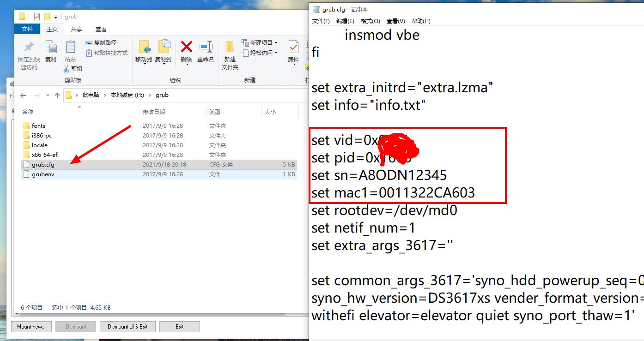The height and width of the screenshot is (341, 644).
Task: Click the New folder (新建文件夹) icon
Action: point(230,47)
